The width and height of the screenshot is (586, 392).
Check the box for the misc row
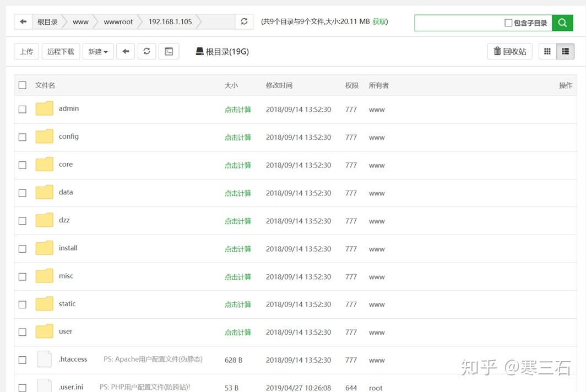click(23, 276)
